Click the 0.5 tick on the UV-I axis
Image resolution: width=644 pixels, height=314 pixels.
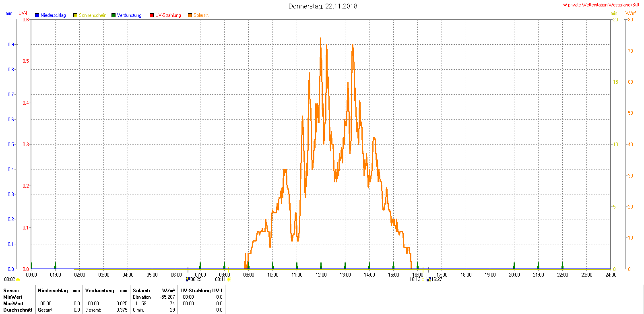[26, 61]
